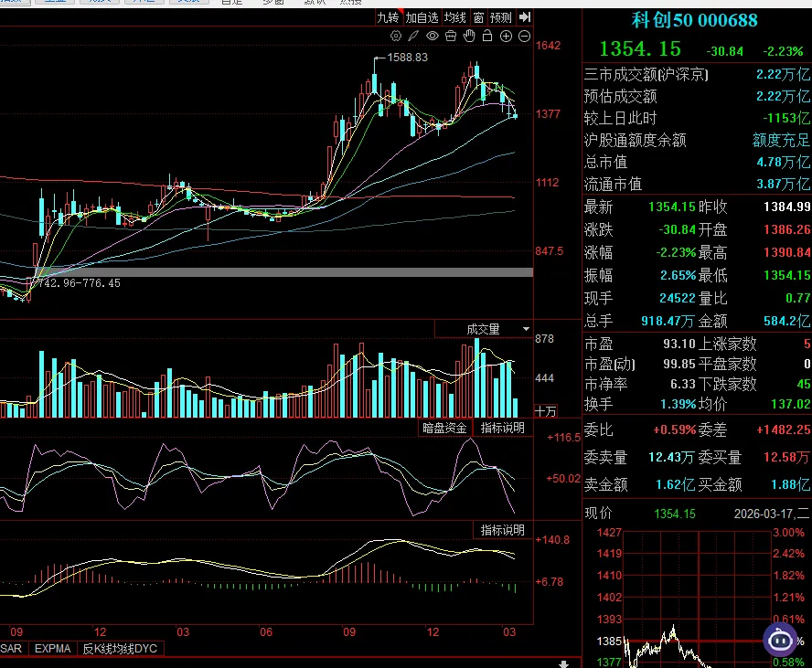Click the +116.5 indicator axis label
812x668 pixels.
coord(563,438)
